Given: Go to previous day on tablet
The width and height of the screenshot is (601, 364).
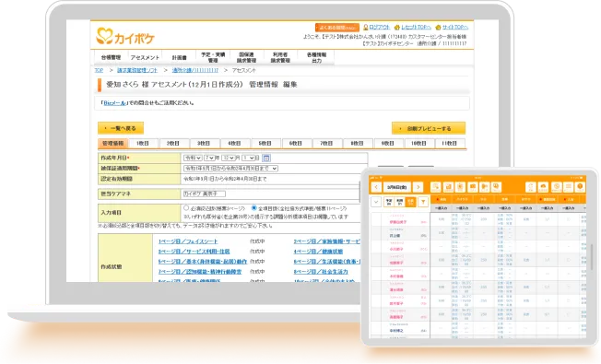Looking at the screenshot, I should pyautogui.click(x=376, y=187).
